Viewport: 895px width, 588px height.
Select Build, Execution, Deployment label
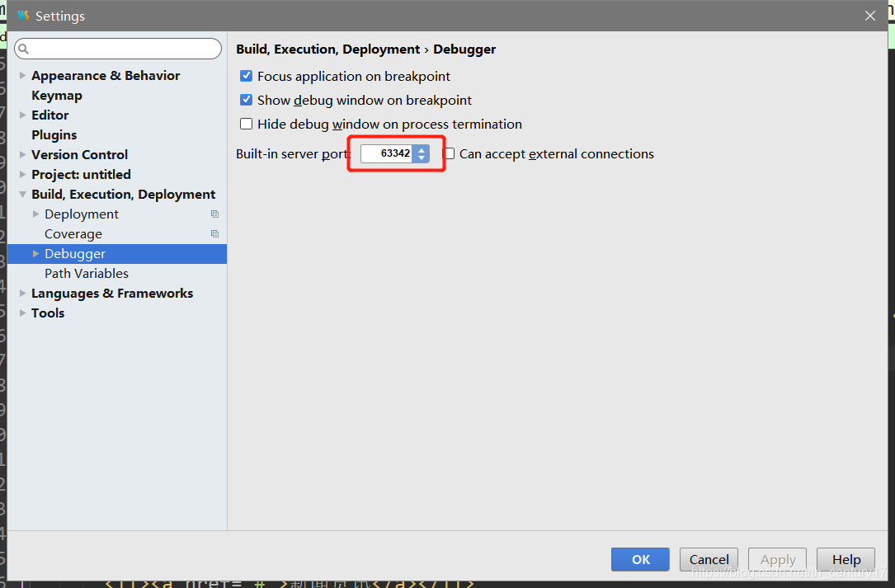pyautogui.click(x=123, y=194)
